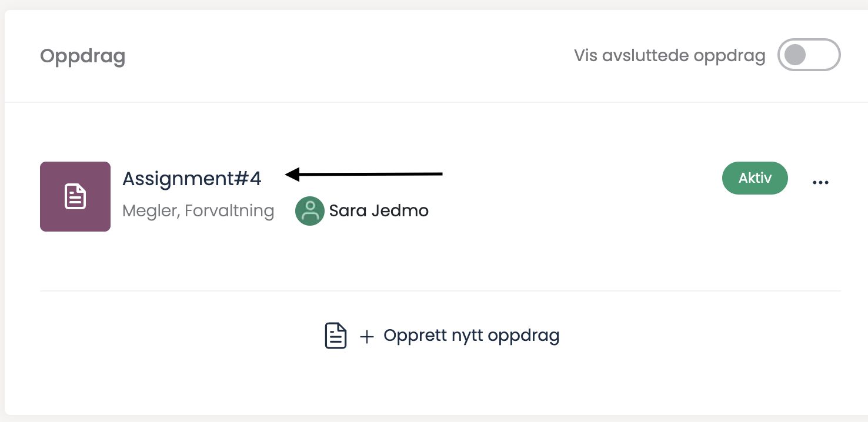Click the "Vis avsluttede oppdrag" label text
This screenshot has width=868, height=422.
pos(669,56)
